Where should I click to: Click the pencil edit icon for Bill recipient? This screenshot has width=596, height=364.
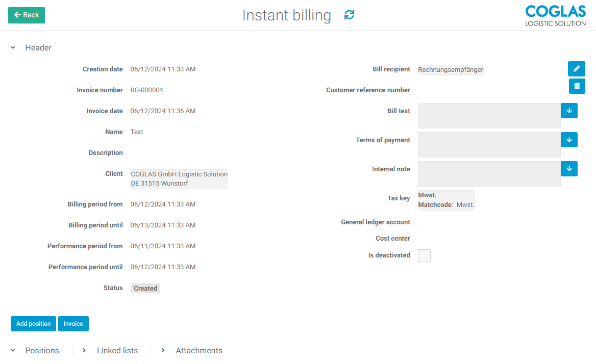click(577, 69)
